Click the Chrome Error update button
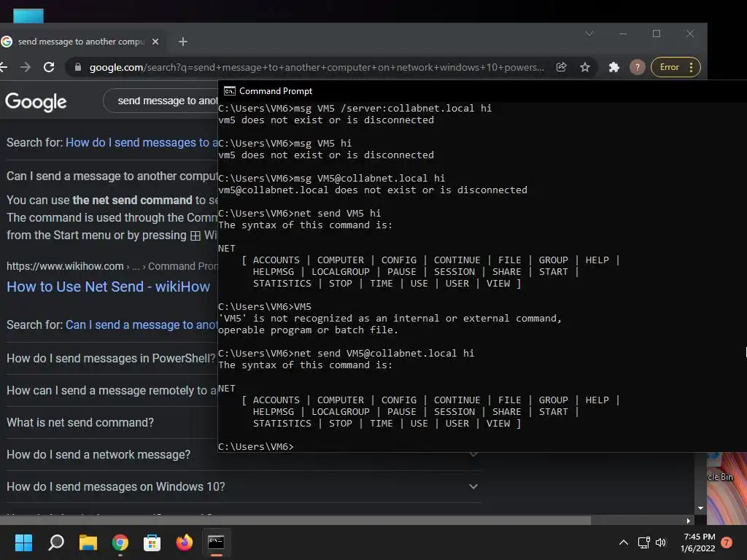Screen dimensions: 747x560 pos(676,67)
